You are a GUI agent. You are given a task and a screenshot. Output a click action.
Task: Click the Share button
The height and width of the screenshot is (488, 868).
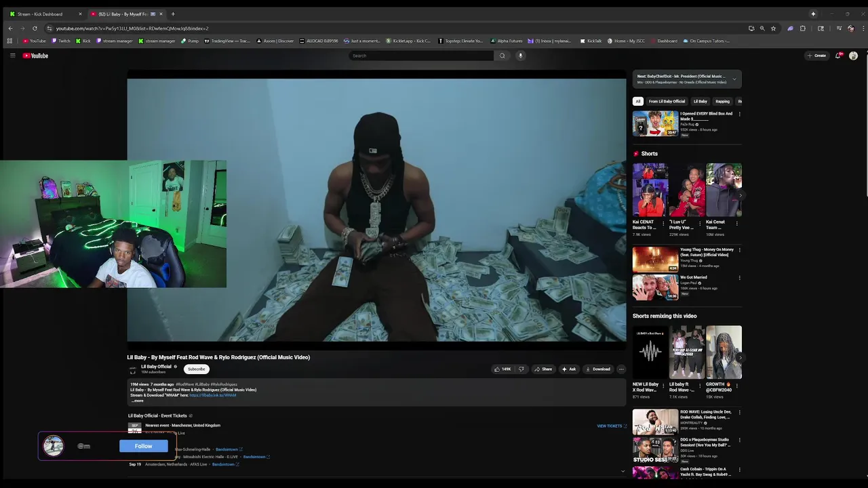542,369
